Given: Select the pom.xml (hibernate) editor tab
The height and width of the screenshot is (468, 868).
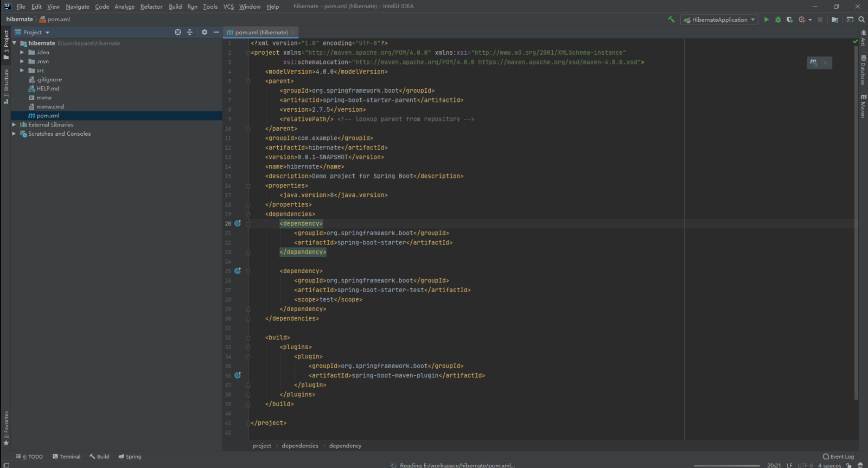Looking at the screenshot, I should (261, 33).
